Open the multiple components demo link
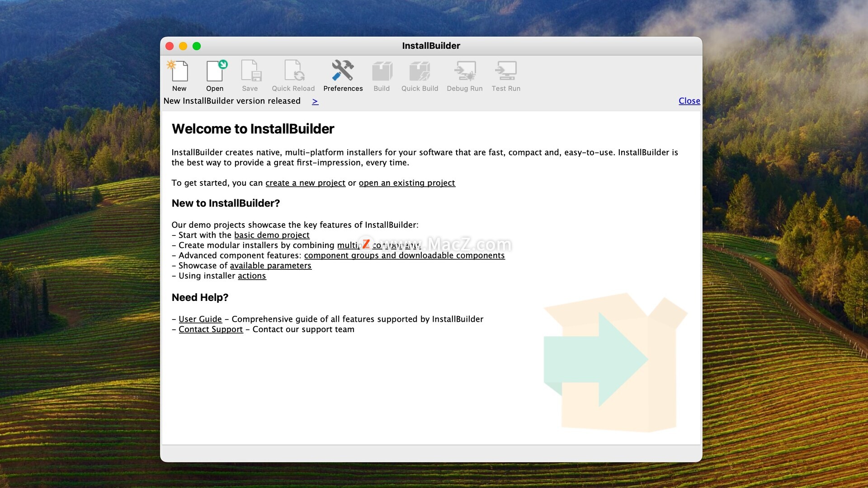The height and width of the screenshot is (488, 868). [x=379, y=245]
